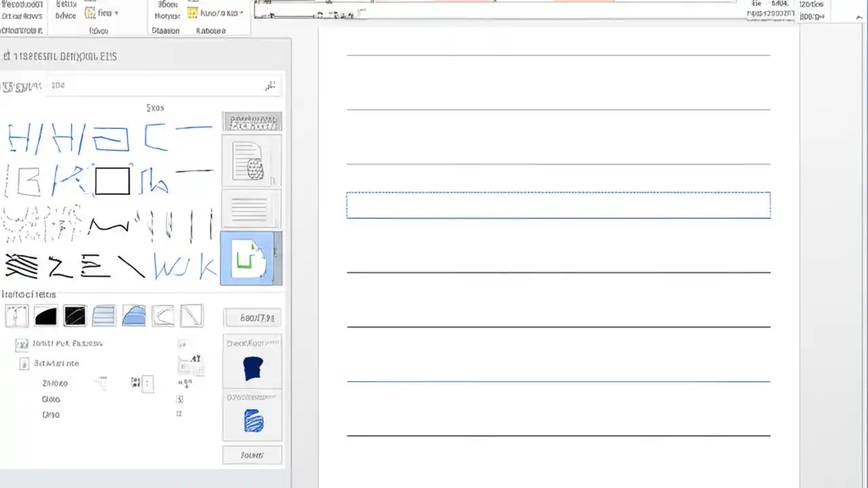Choose the black quarter-circle effect thumbnail
The height and width of the screenshot is (488, 868).
(45, 315)
